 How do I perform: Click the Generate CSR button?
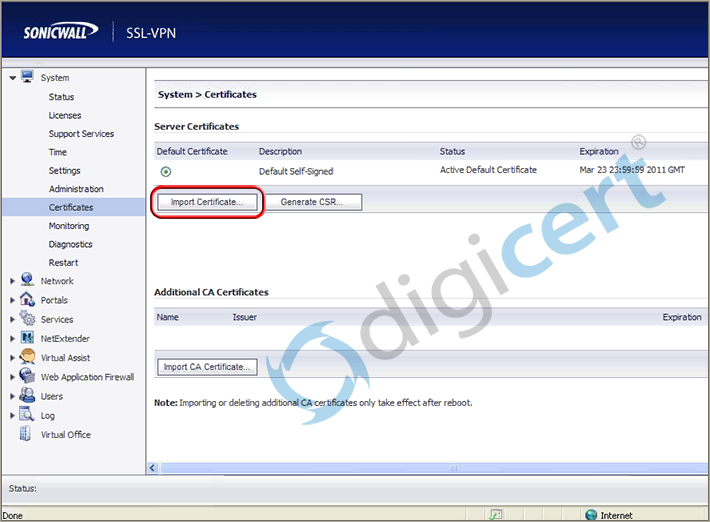pos(312,202)
